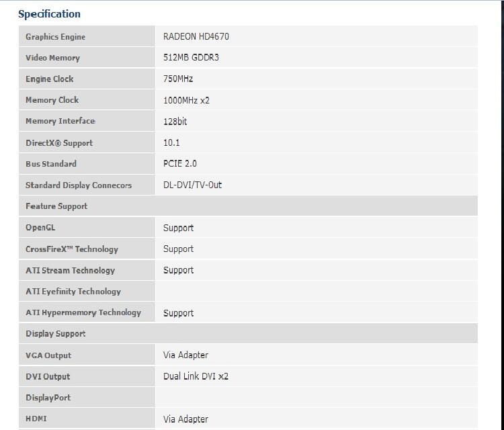Viewport: 504px width, 430px height.
Task: Click Via Adapter in HDMI row
Action: click(x=185, y=419)
